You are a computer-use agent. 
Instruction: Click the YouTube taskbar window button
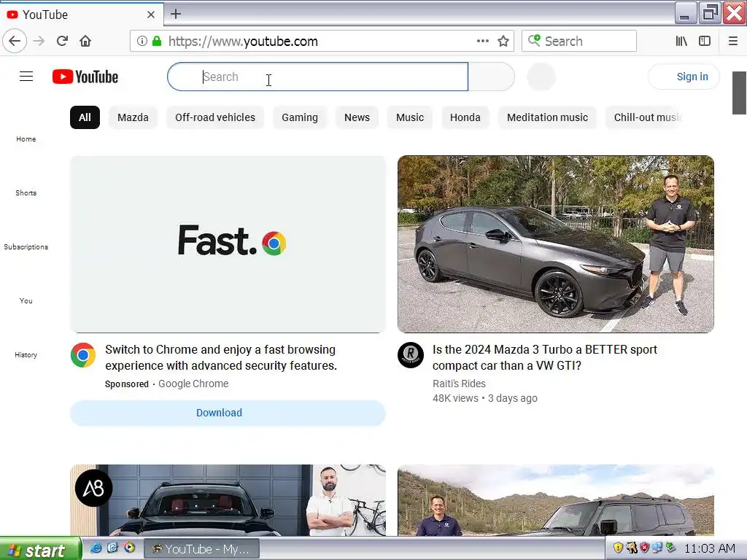coord(201,549)
